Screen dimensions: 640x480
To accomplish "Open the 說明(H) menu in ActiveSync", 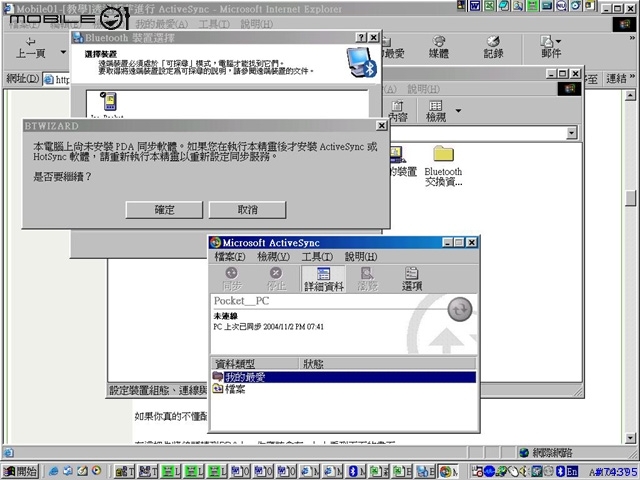I will pyautogui.click(x=361, y=257).
